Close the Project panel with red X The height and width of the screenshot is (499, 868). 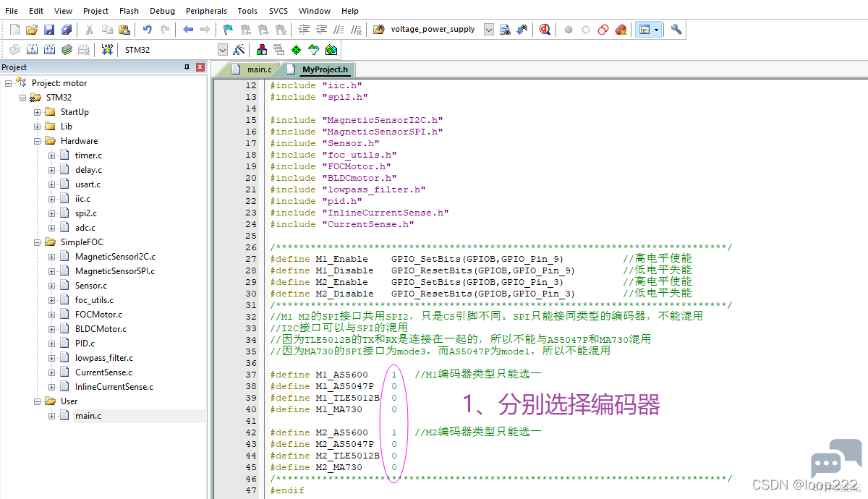(x=200, y=67)
